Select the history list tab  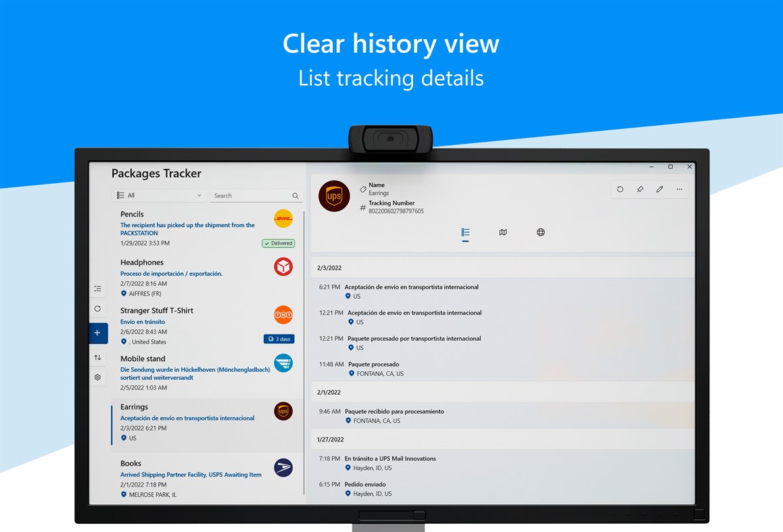465,232
